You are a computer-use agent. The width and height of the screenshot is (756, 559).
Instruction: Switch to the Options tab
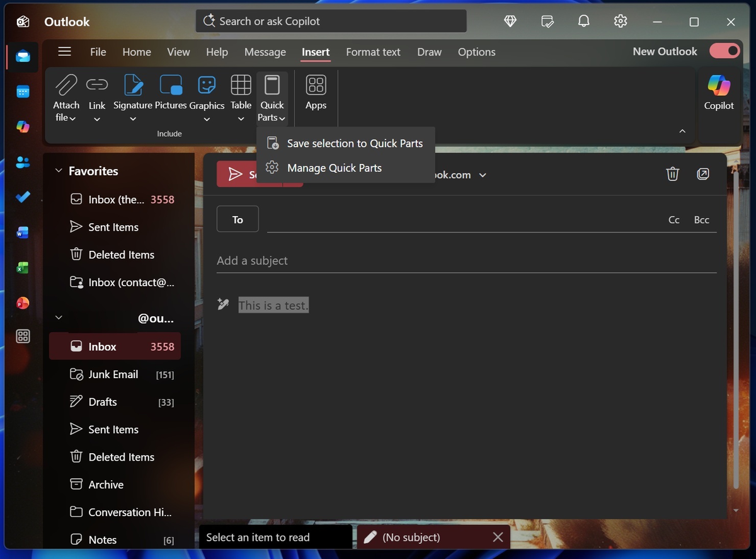coord(476,52)
